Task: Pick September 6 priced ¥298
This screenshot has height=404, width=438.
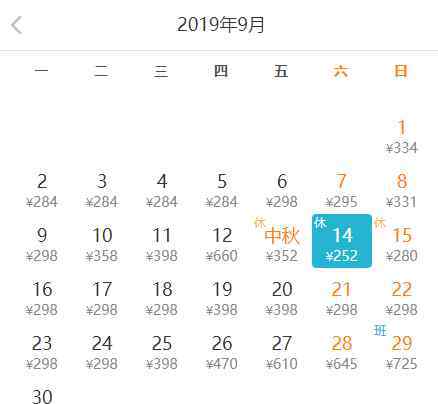Action: [x=282, y=191]
